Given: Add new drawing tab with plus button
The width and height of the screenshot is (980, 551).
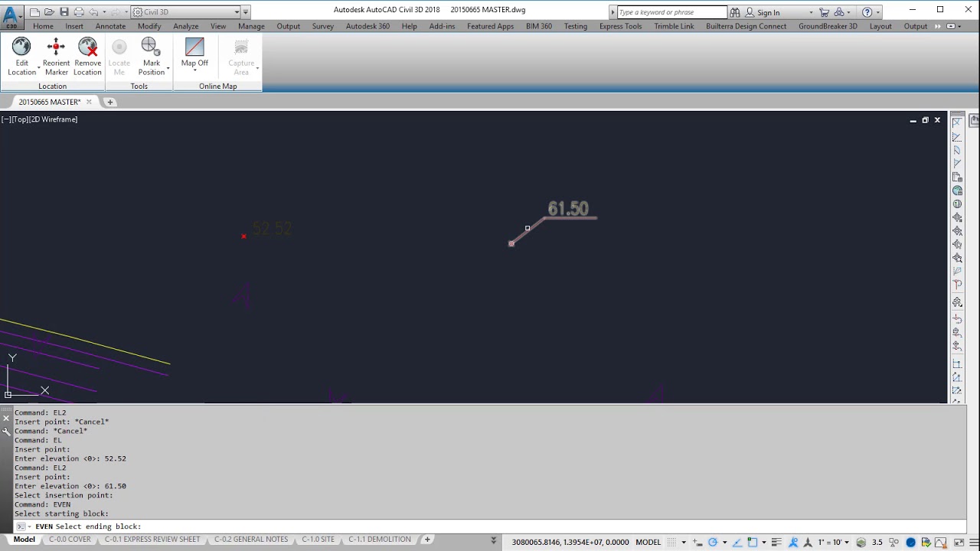Looking at the screenshot, I should coord(109,102).
